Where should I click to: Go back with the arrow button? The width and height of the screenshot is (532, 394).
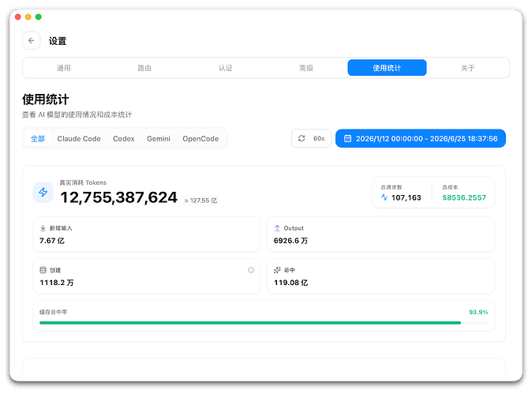tap(32, 41)
